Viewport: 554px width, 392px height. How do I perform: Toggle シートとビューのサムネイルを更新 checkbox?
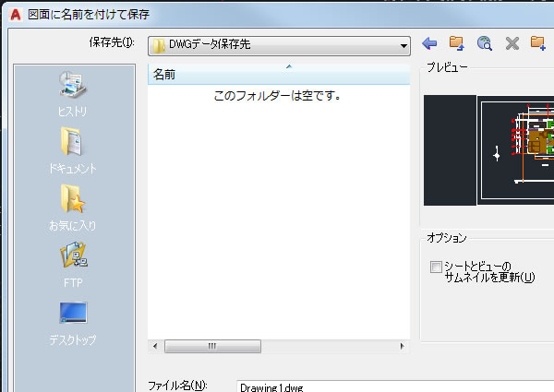click(436, 267)
